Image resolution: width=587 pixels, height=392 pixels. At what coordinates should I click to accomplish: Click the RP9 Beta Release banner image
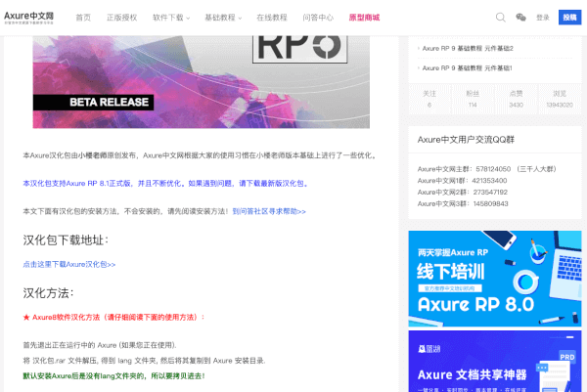(201, 82)
